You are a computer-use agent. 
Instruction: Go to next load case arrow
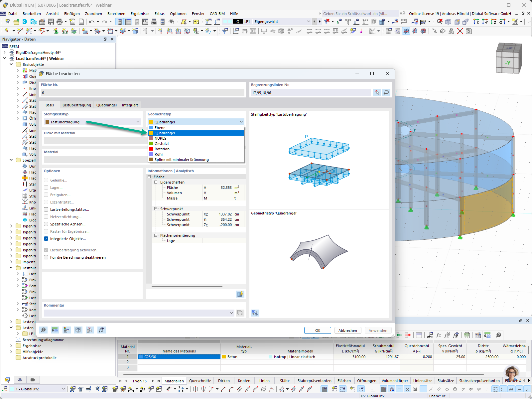point(320,22)
